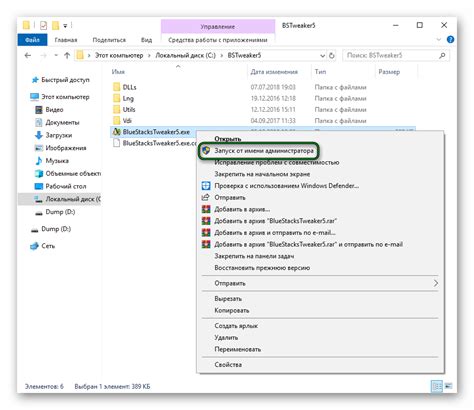This screenshot has width=474, height=410.
Task: Expand the Отправить submenu with arrow
Action: (x=320, y=283)
